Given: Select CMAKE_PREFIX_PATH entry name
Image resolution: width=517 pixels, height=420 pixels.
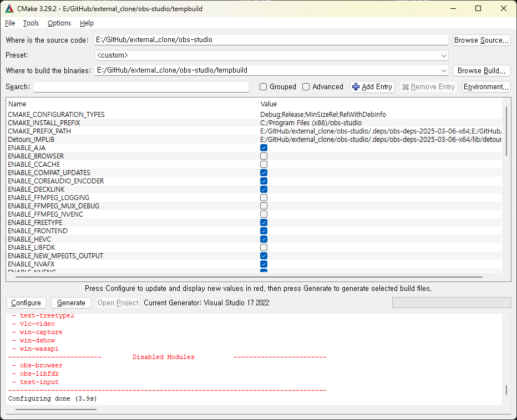Looking at the screenshot, I should pyautogui.click(x=39, y=131).
